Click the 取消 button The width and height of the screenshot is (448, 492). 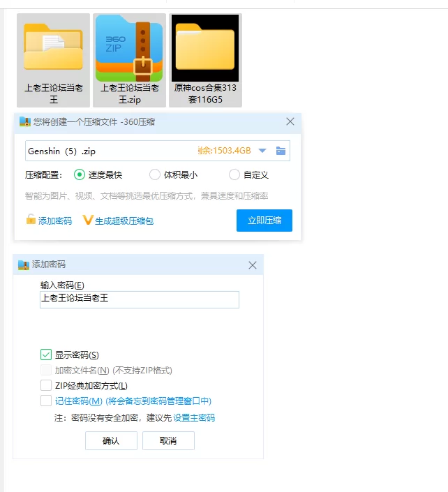[x=168, y=440]
